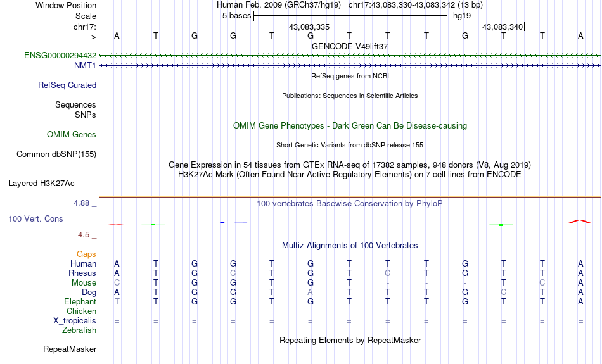Select the Chicken species row label
The image size is (602, 364).
pos(81,311)
